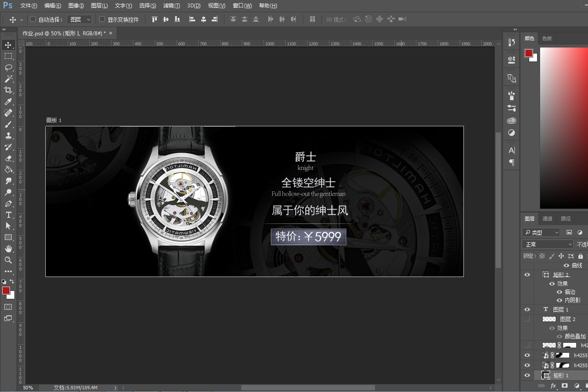The image size is (588, 392).
Task: Open the 图层 auto-select target dropdown
Action: point(80,19)
